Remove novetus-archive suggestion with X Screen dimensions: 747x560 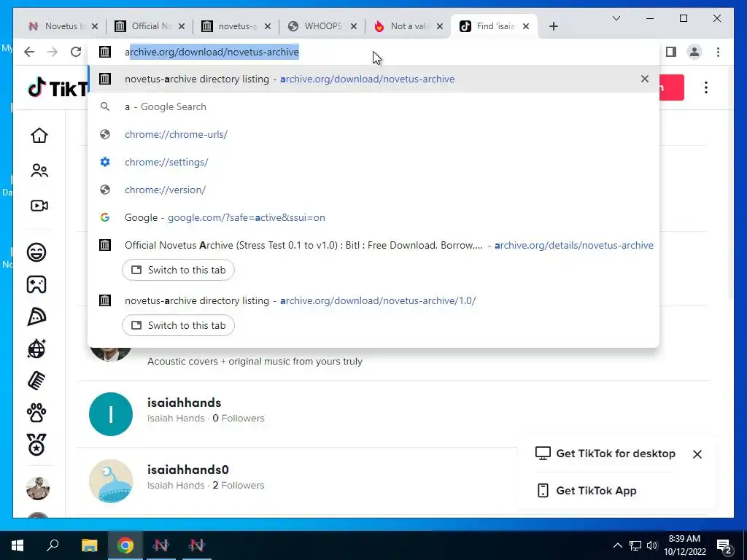[x=645, y=79]
